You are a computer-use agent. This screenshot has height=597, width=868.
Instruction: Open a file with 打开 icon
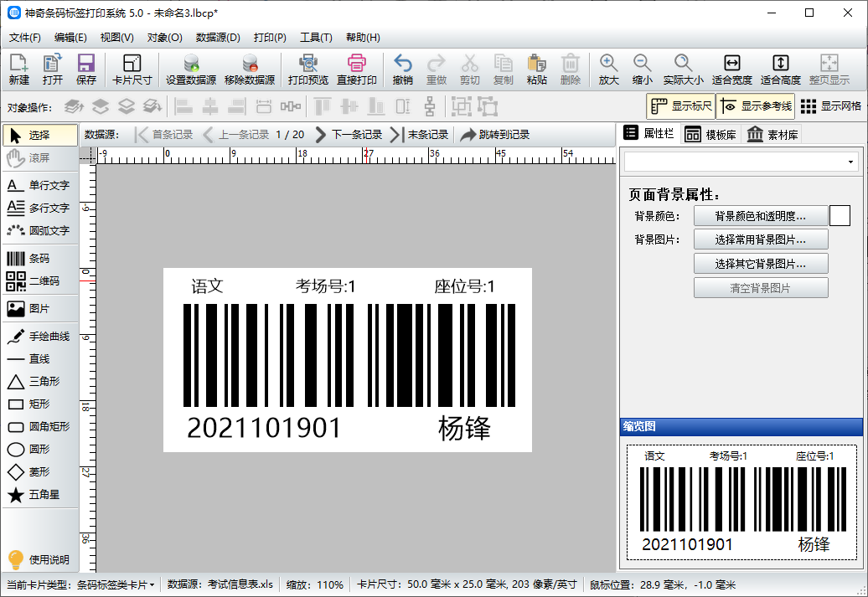[53, 69]
